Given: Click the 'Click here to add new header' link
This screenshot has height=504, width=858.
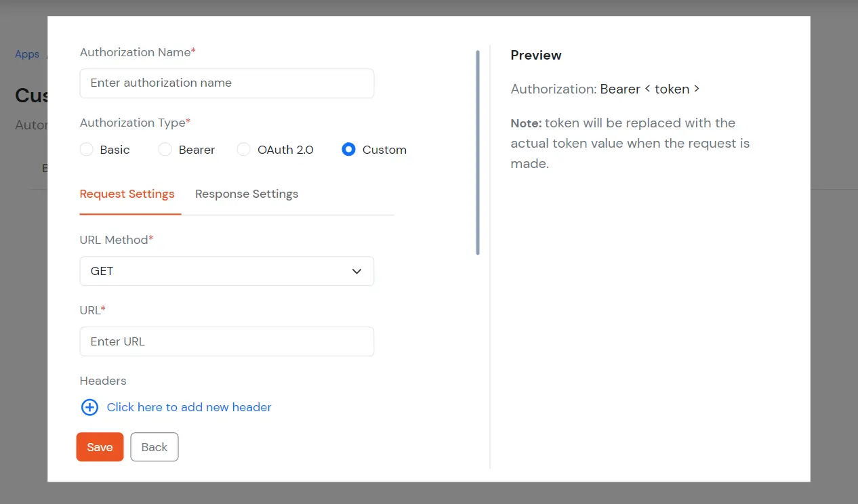Looking at the screenshot, I should tap(188, 407).
